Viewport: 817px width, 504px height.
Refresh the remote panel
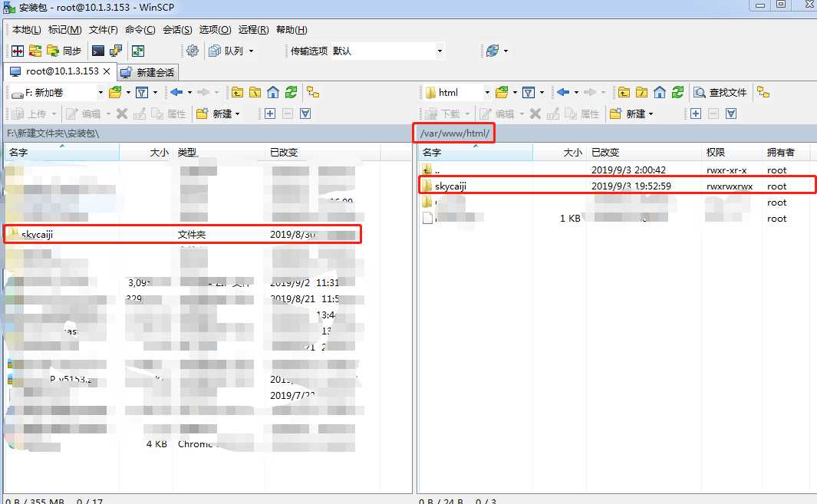(x=677, y=92)
